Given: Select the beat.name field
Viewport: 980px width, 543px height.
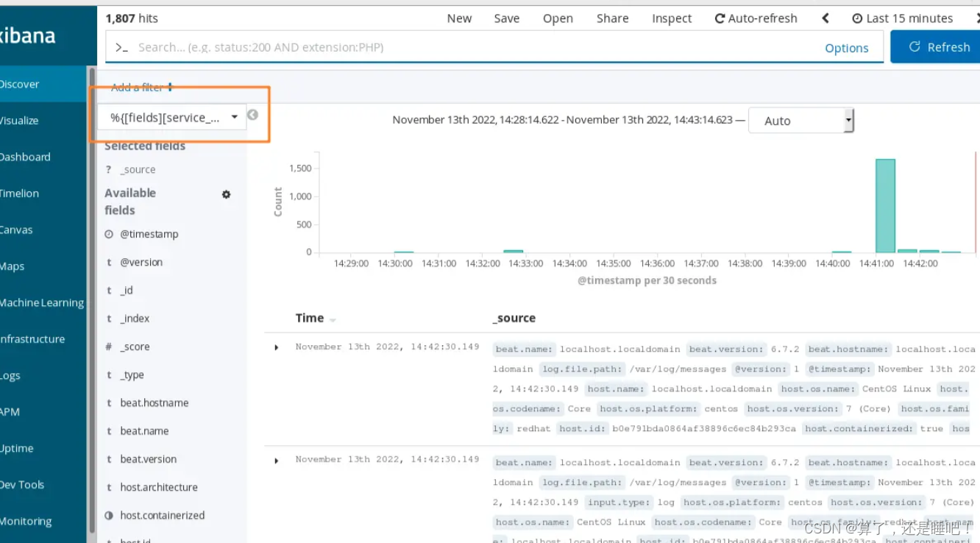Looking at the screenshot, I should click(144, 431).
